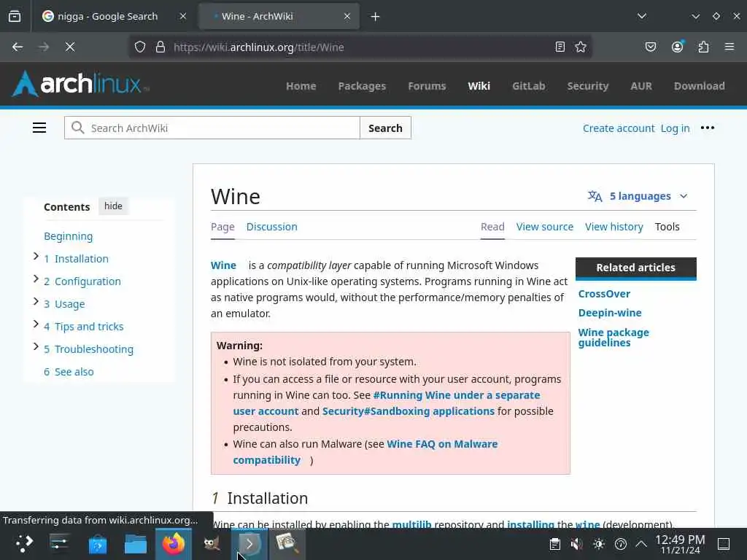Open the Download navigation link
Screen dimensions: 747x560
700,86
